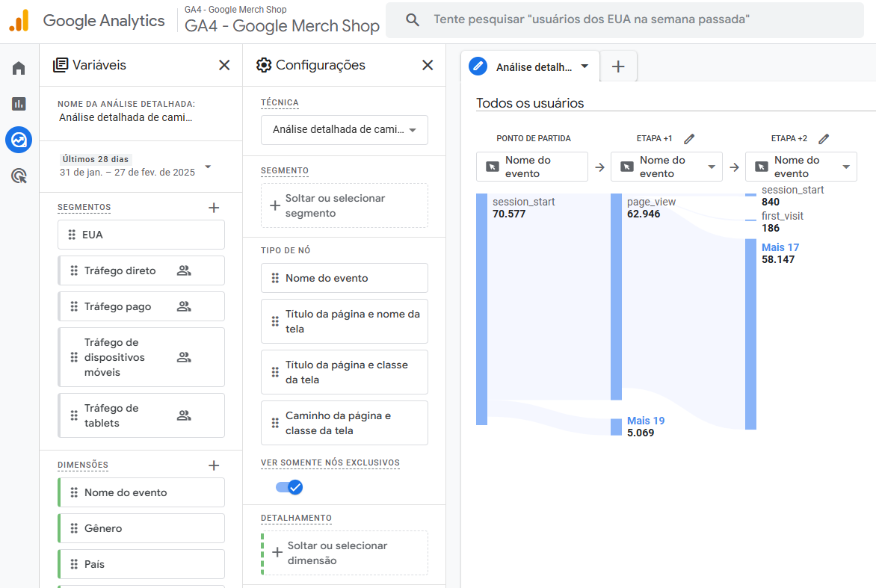Open the Reports bar chart icon

(19, 104)
